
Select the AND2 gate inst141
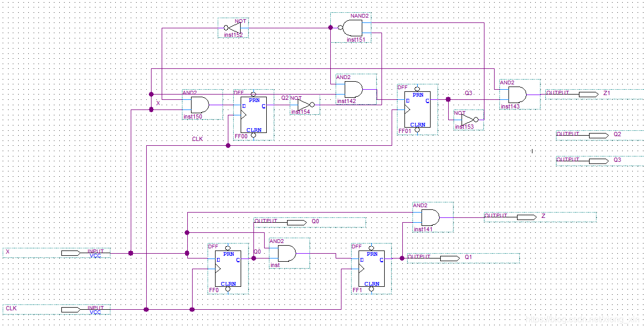pos(433,217)
